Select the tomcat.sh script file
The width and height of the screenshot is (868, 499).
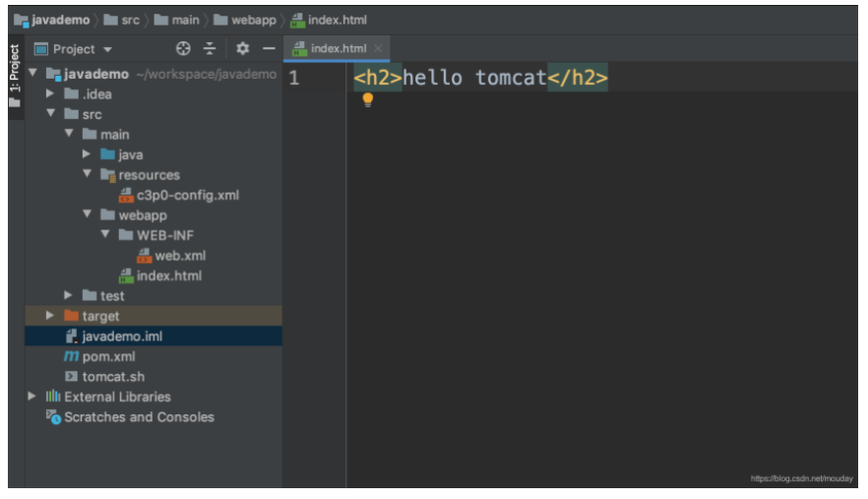click(113, 376)
